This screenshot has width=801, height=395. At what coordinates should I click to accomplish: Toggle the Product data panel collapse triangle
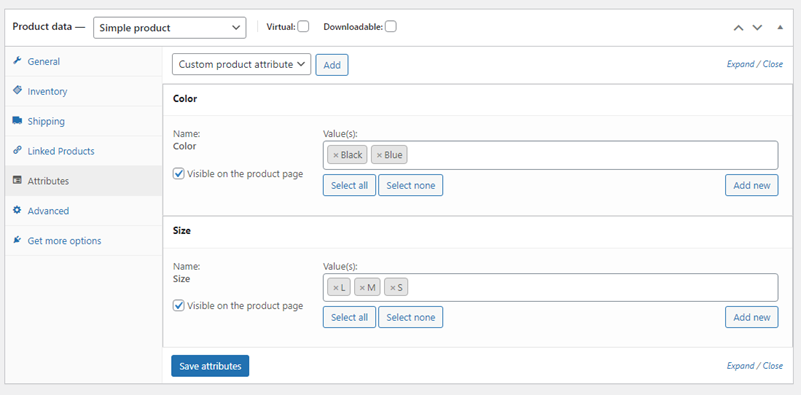click(780, 28)
